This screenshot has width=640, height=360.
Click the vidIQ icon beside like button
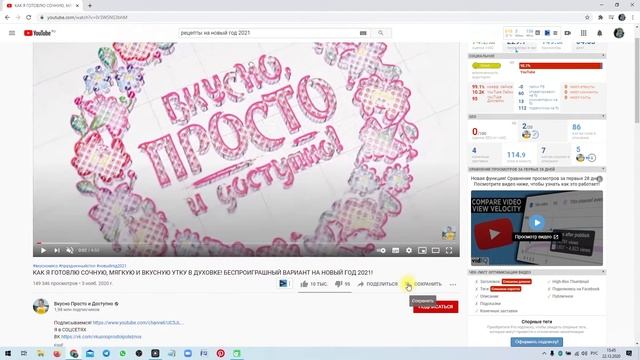point(283,283)
